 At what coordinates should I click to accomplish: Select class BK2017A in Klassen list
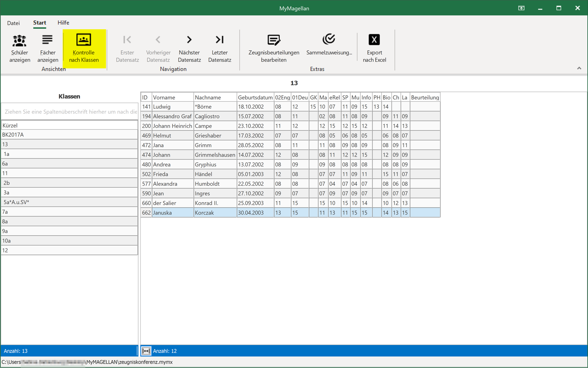[69, 135]
